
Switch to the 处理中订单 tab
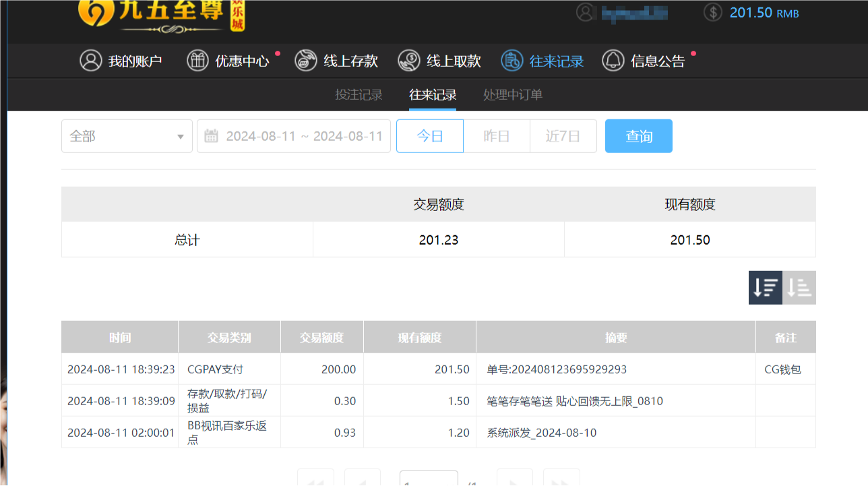[x=512, y=94]
